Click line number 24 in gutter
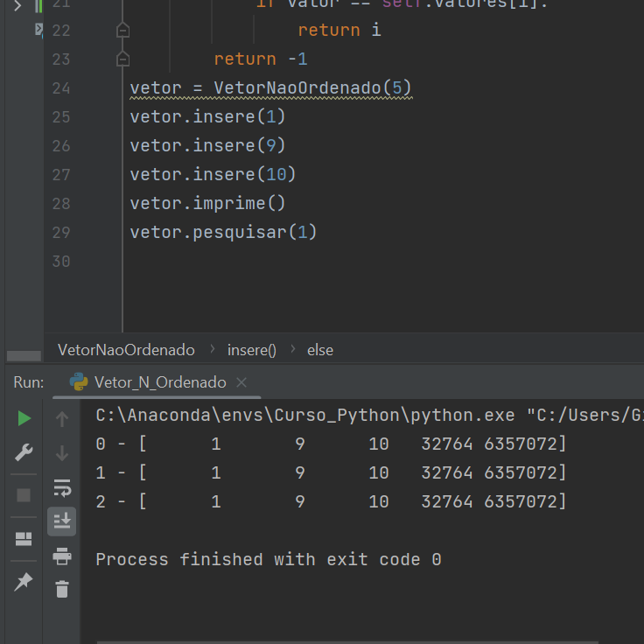This screenshot has height=644, width=644. (x=61, y=88)
